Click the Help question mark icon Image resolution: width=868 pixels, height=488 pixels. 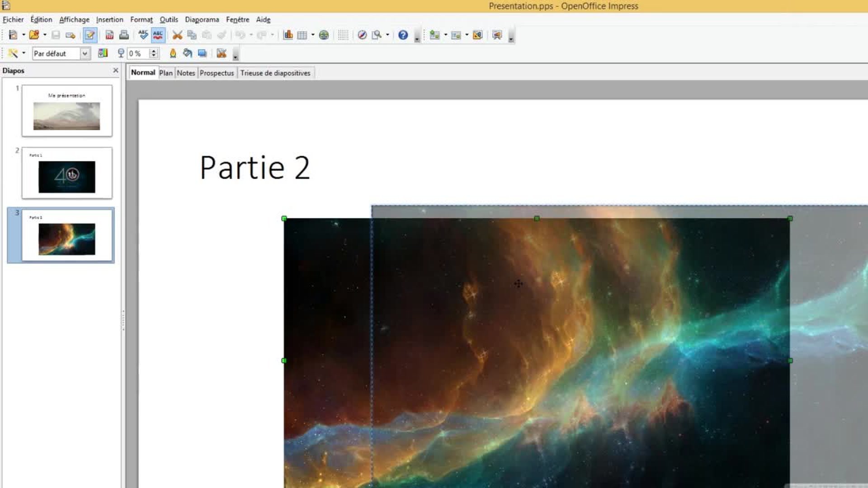(x=403, y=35)
